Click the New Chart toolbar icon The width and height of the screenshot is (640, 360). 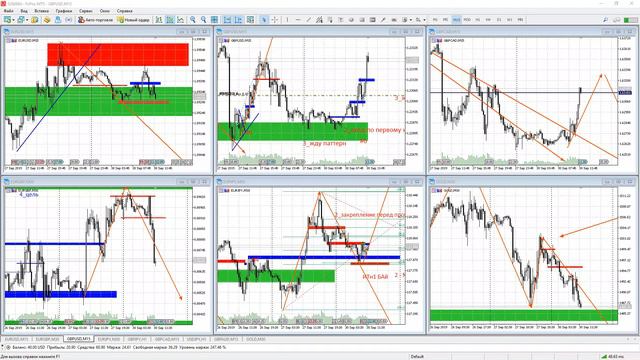pos(7,20)
